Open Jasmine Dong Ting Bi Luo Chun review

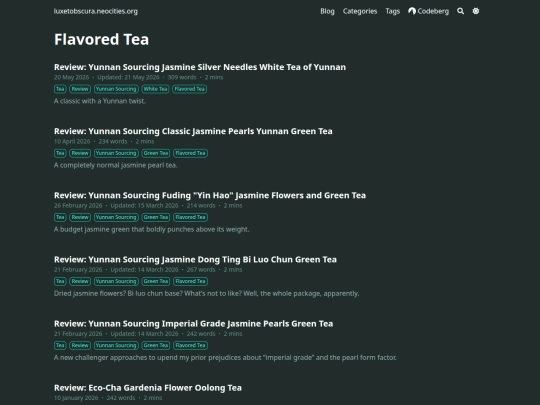point(195,259)
